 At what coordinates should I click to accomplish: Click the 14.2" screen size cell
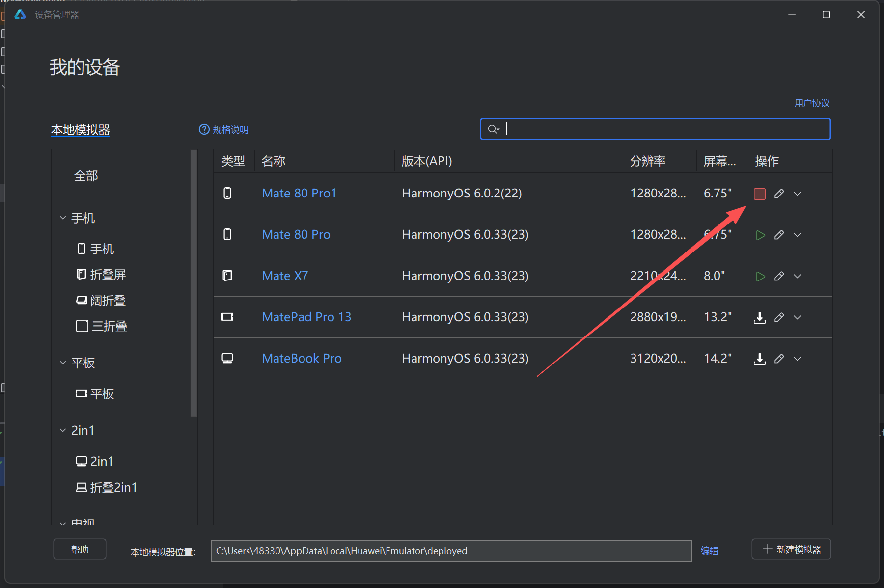coord(718,359)
